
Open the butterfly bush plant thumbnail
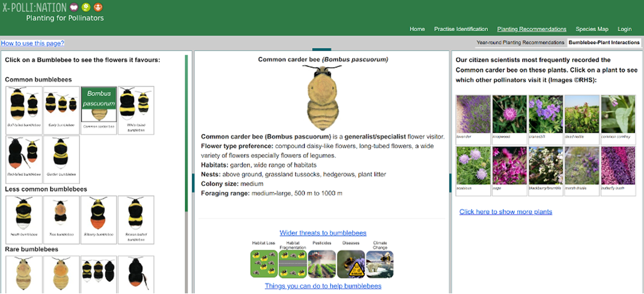pyautogui.click(x=618, y=170)
